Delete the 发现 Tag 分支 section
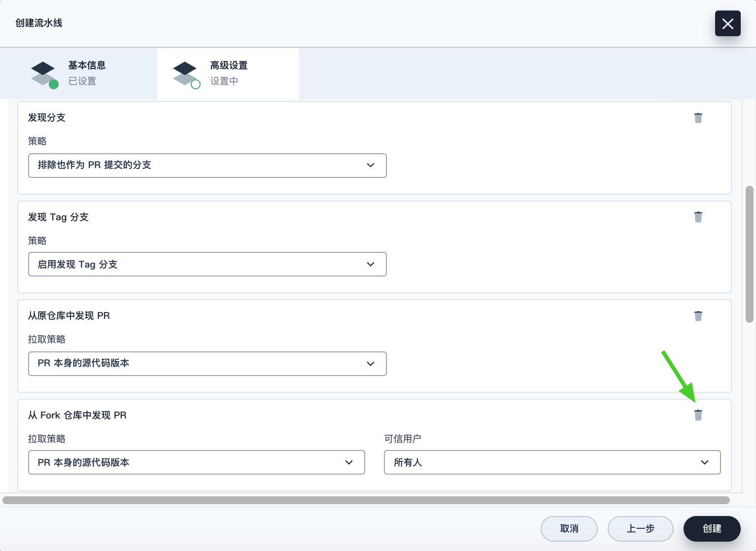 tap(698, 217)
